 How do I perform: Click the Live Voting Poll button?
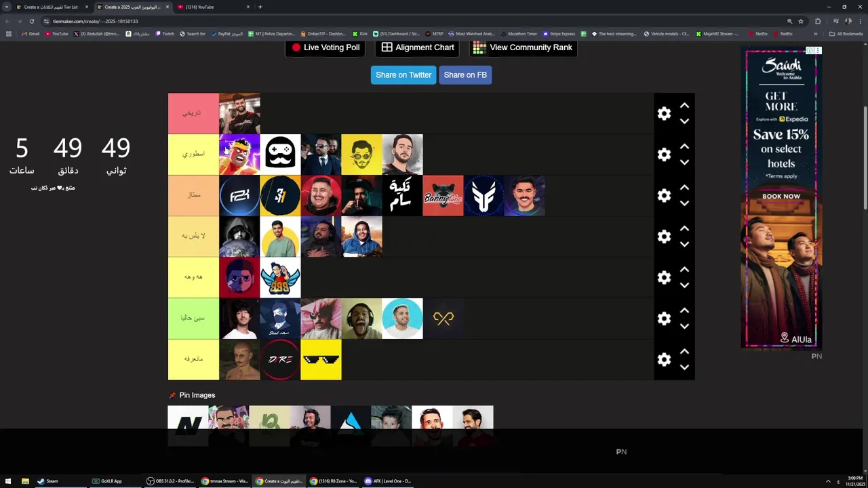(325, 47)
